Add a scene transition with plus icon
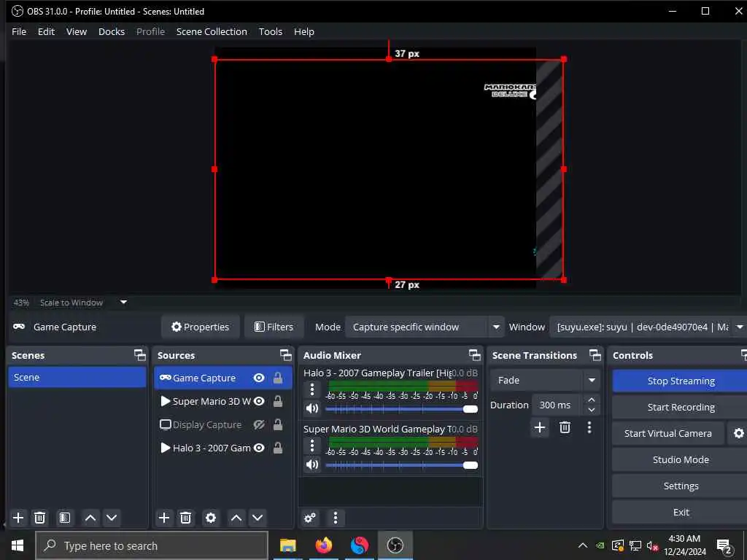 tap(540, 427)
